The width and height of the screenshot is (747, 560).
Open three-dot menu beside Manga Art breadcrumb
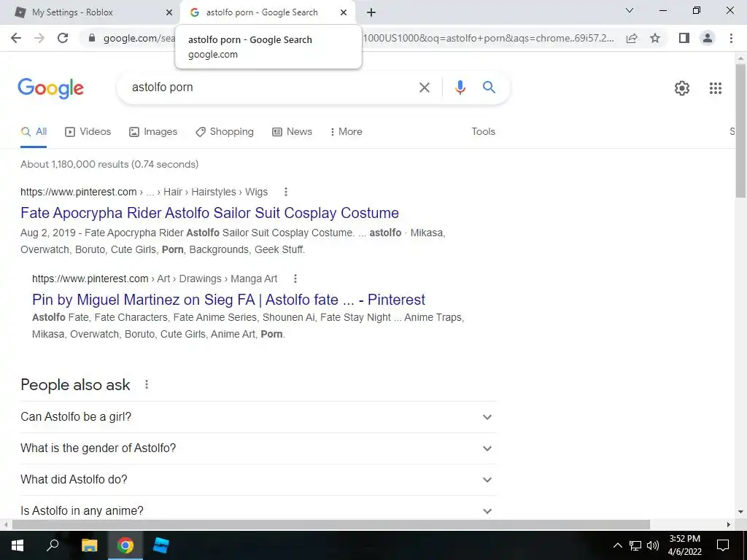(295, 279)
